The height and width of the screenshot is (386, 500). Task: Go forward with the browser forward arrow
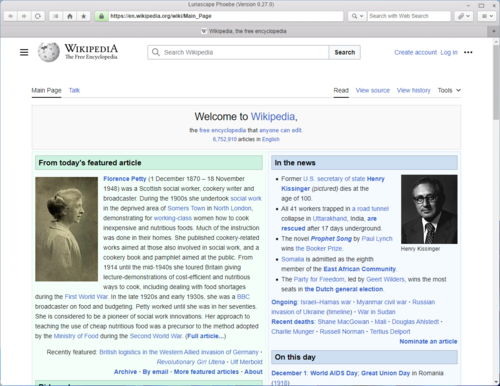[x=24, y=16]
